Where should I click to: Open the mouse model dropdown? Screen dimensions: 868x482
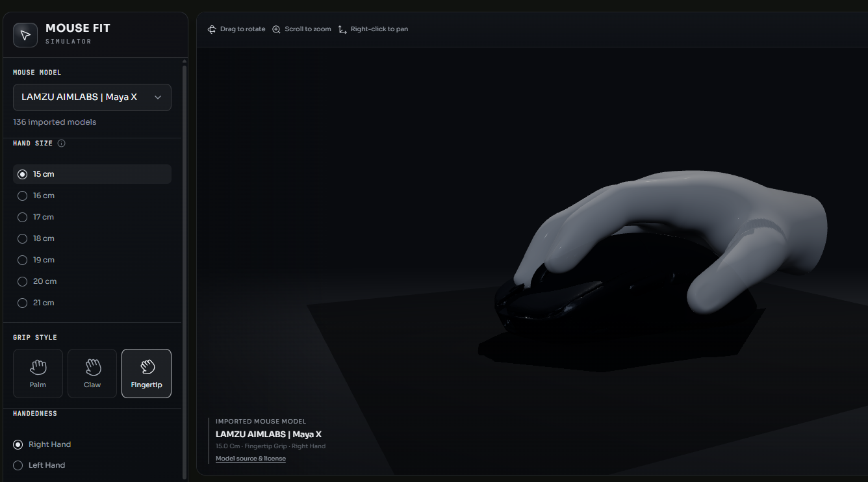pos(92,97)
